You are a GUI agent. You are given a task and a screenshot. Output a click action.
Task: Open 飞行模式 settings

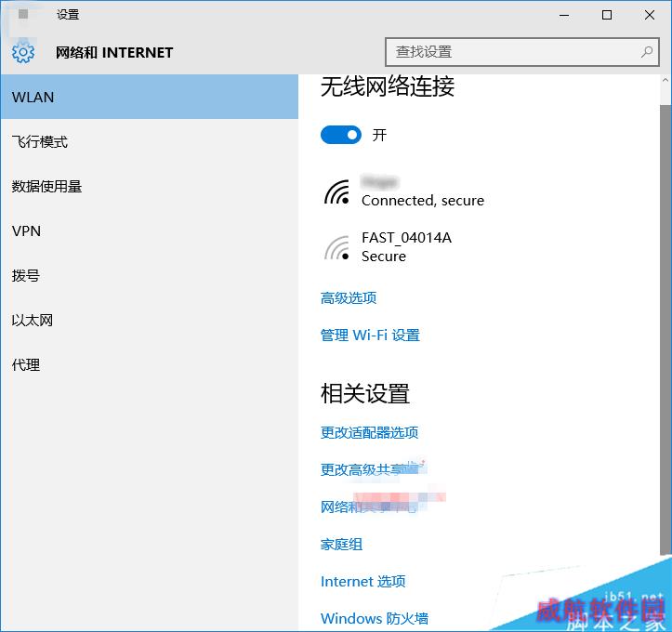[149, 141]
